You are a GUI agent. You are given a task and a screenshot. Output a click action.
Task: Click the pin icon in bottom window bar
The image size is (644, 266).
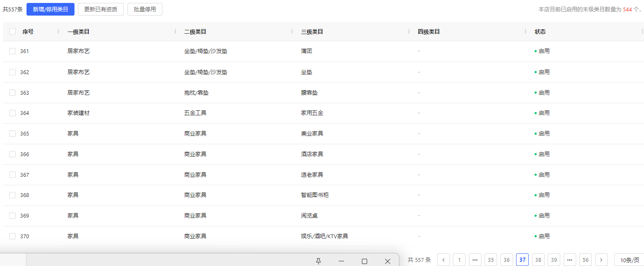tap(319, 261)
